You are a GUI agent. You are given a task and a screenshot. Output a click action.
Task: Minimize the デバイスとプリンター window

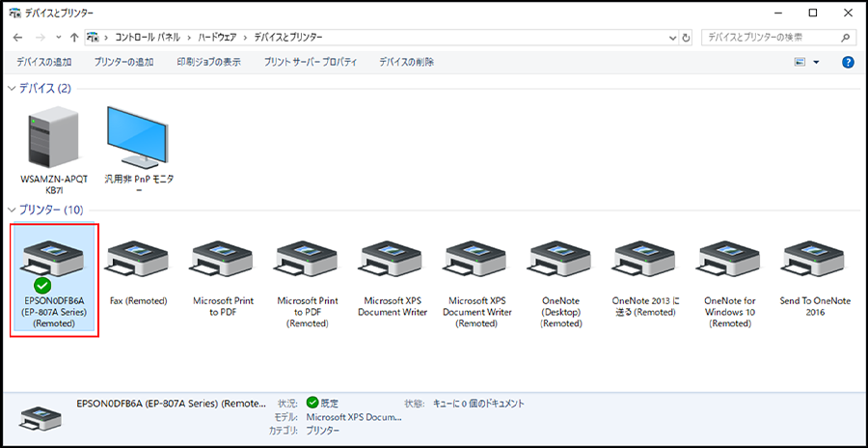(777, 14)
